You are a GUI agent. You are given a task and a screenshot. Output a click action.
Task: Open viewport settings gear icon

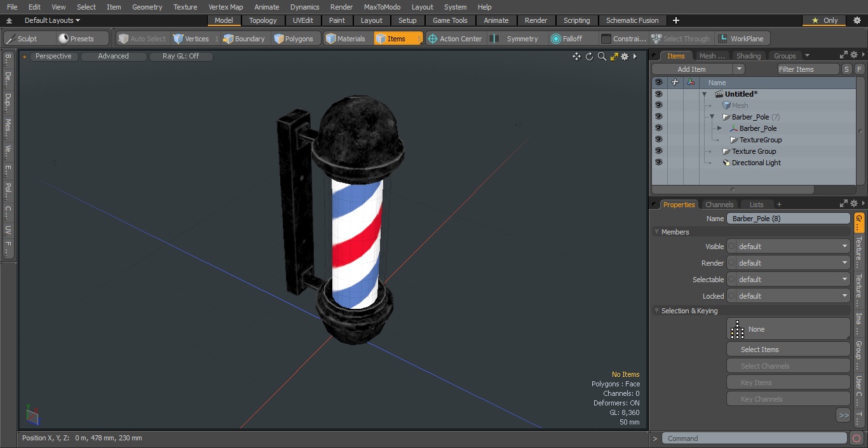click(x=625, y=57)
